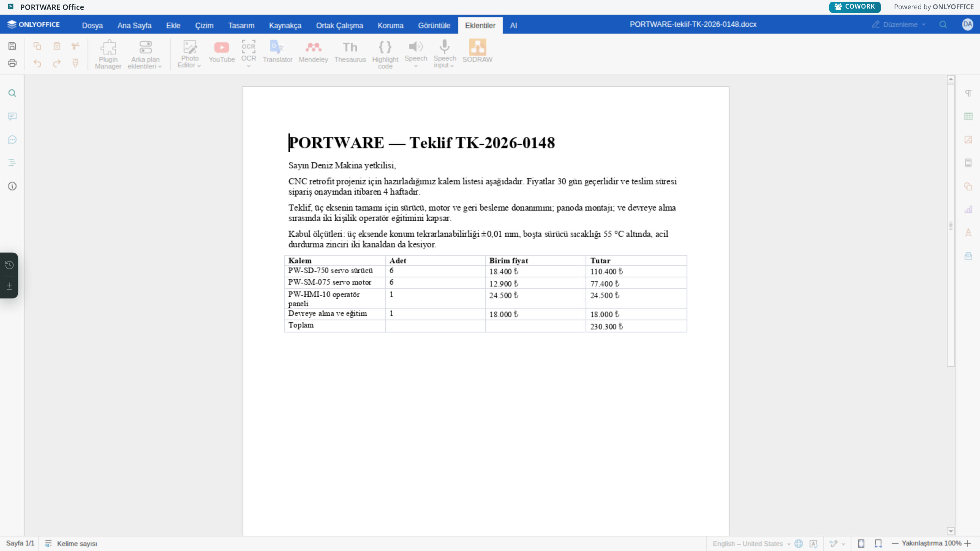
Task: Undo the last action
Action: point(37,63)
